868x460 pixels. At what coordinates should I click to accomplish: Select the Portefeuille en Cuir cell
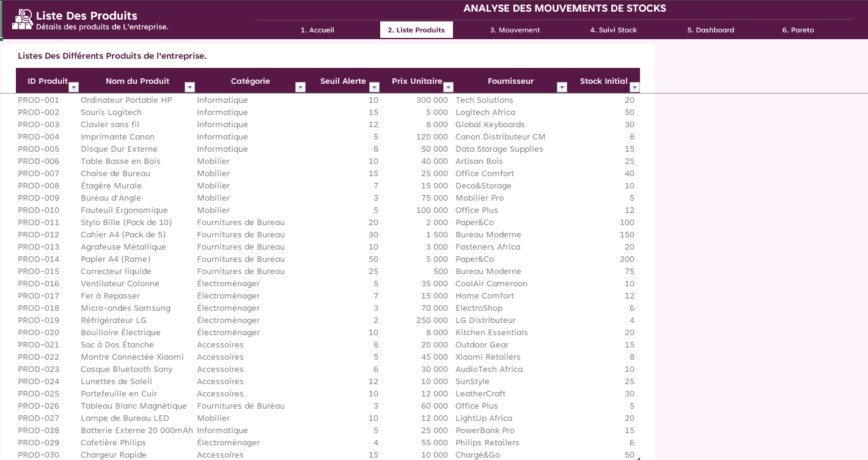coord(136,393)
